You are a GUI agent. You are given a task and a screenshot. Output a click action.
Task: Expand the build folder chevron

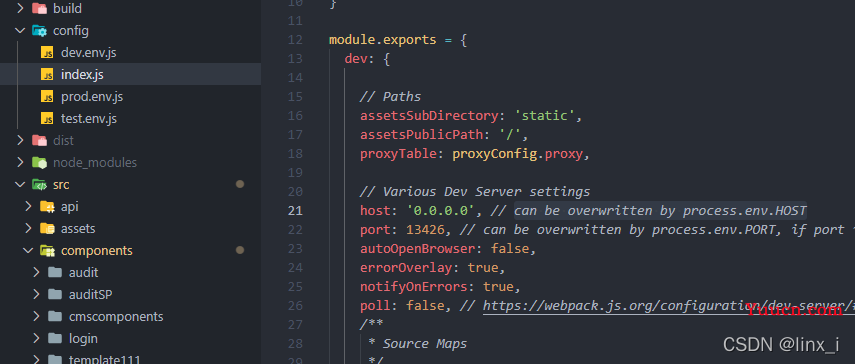pyautogui.click(x=20, y=9)
